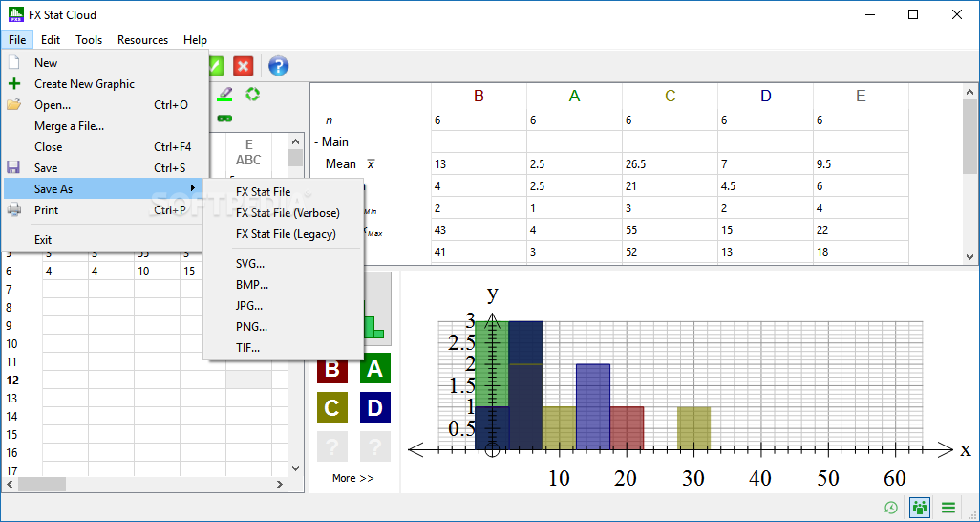Click the red X cancel toolbar button
The height and width of the screenshot is (522, 980).
[244, 66]
